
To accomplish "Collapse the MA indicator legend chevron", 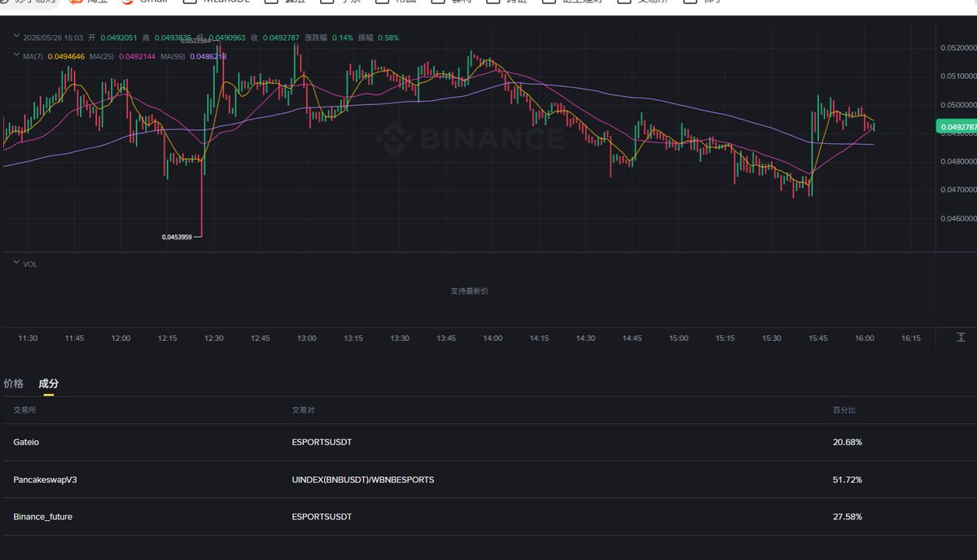I will [x=16, y=56].
